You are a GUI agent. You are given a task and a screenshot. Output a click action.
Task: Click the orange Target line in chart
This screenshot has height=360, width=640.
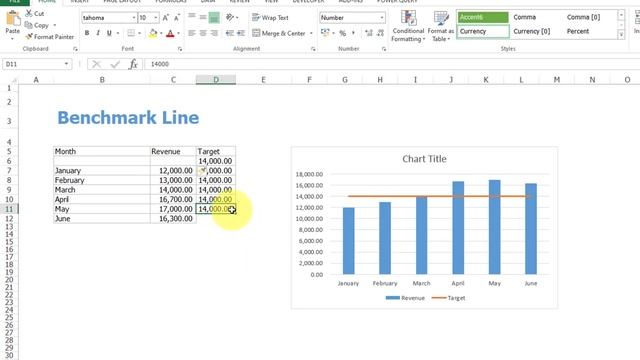[439, 196]
